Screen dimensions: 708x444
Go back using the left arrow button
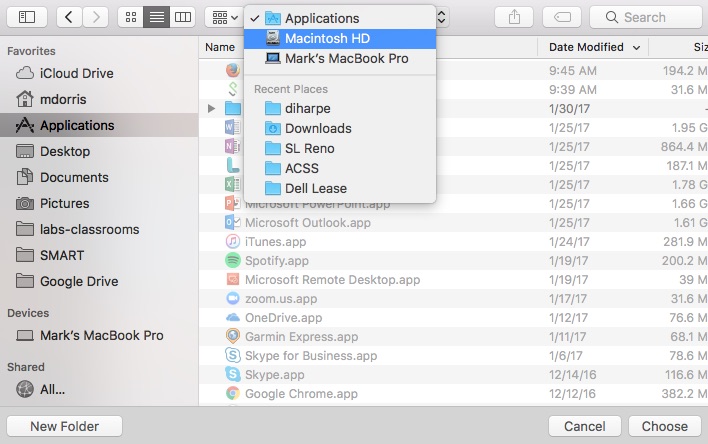point(69,17)
